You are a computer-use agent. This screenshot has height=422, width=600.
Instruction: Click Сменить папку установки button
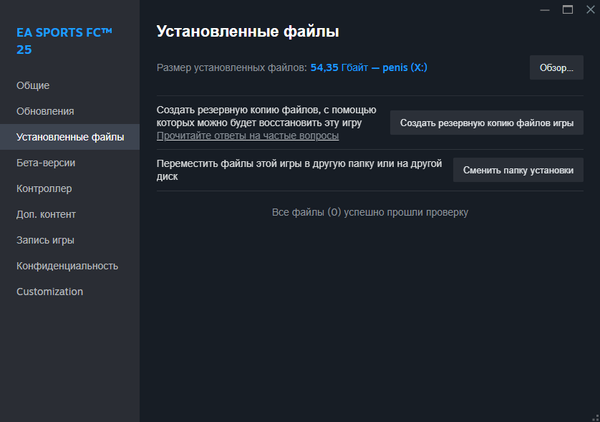tap(518, 170)
